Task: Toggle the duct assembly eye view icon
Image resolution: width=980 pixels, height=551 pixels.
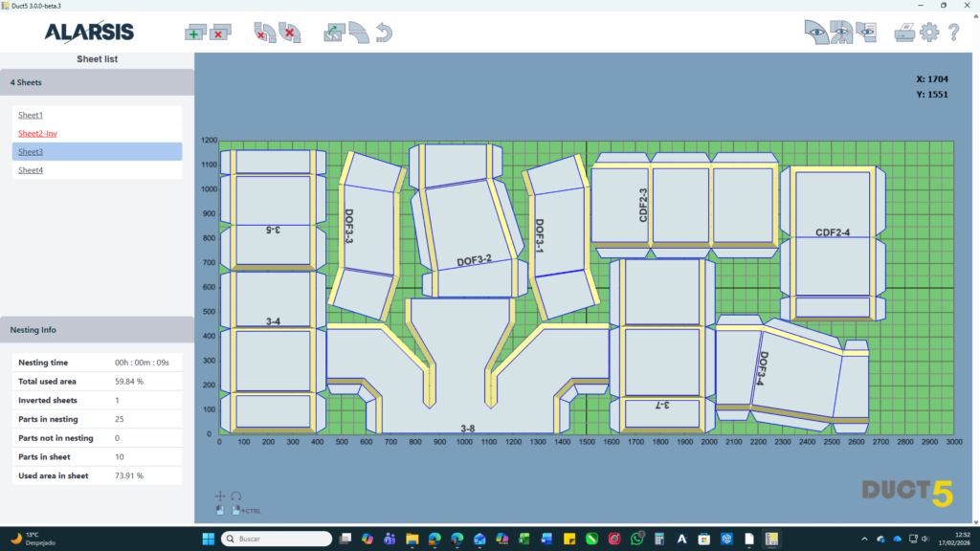Action: [x=841, y=33]
